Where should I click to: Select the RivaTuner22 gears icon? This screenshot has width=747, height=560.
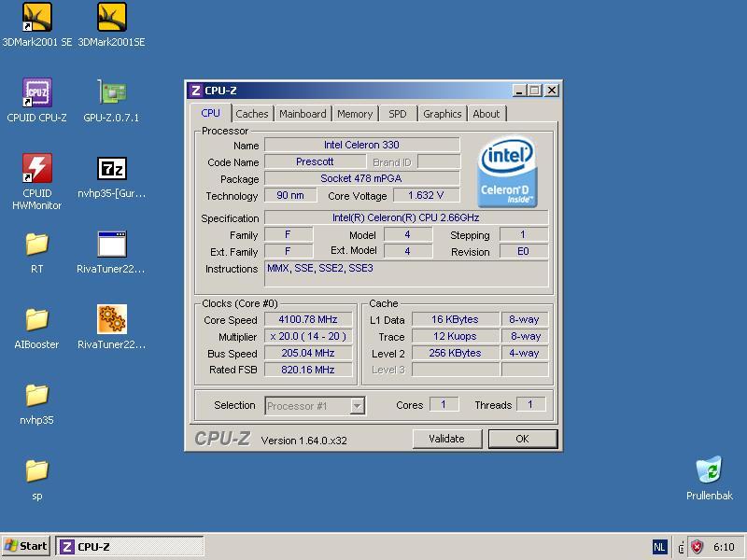(112, 319)
